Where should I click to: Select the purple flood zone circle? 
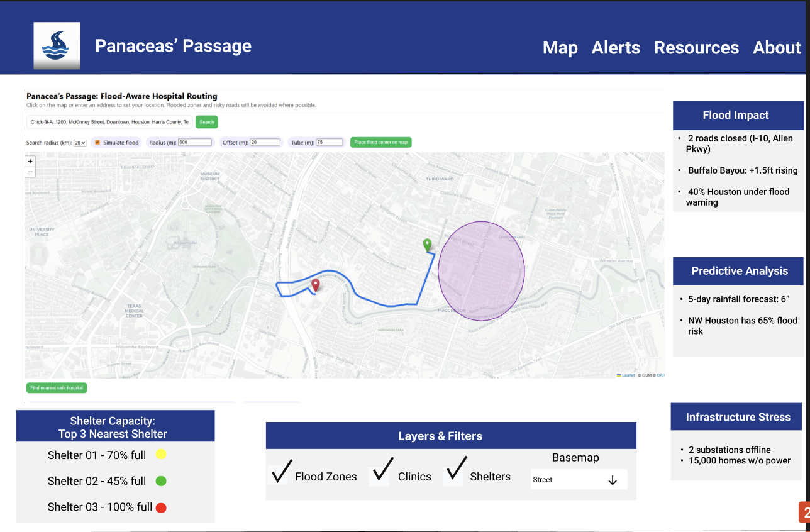pos(481,271)
